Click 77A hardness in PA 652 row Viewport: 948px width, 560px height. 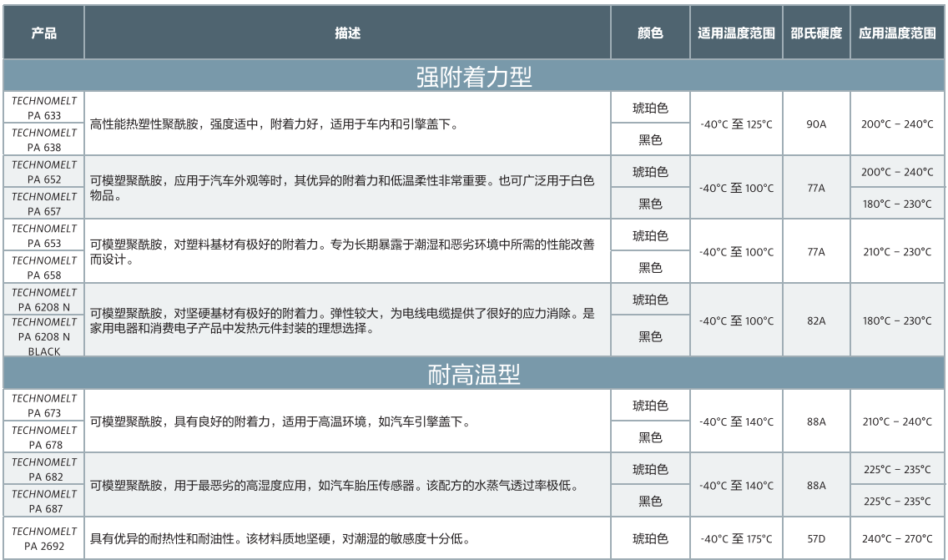click(x=816, y=188)
